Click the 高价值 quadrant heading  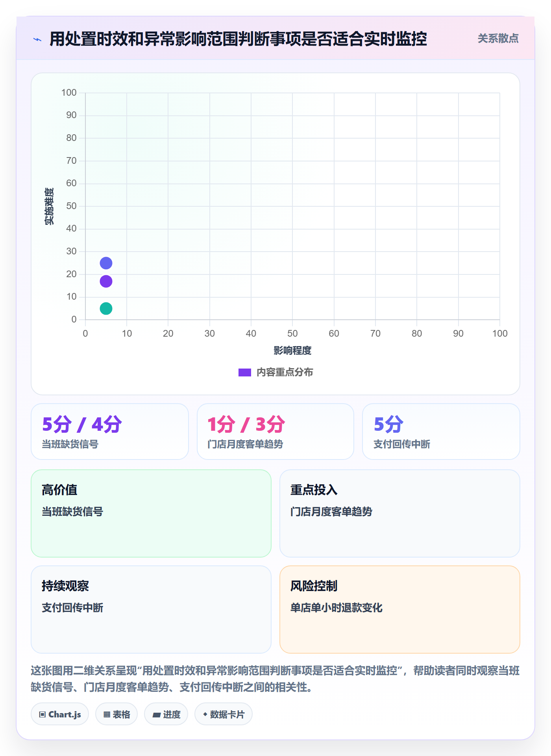pyautogui.click(x=59, y=490)
